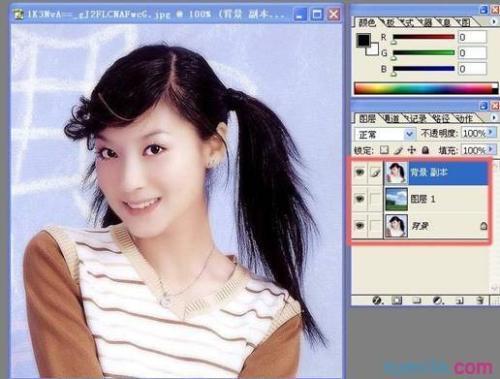The image size is (500, 379).
Task: Click the 不透明度 100% value field
Action: click(x=474, y=133)
